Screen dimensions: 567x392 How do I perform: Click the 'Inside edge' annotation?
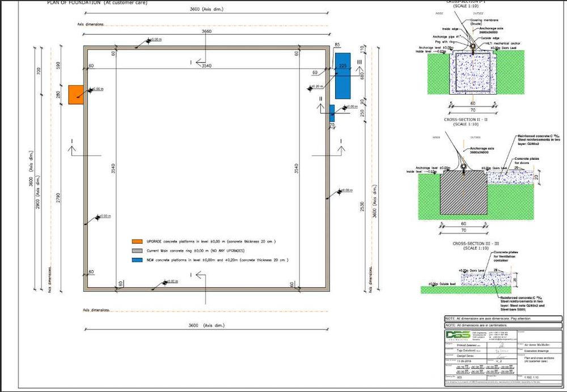tap(450, 29)
